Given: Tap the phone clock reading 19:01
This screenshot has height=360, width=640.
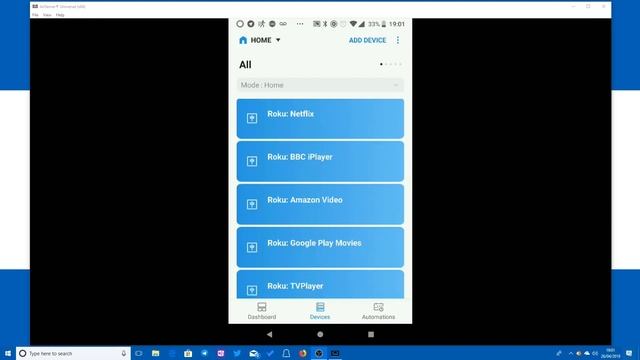Looking at the screenshot, I should 397,24.
